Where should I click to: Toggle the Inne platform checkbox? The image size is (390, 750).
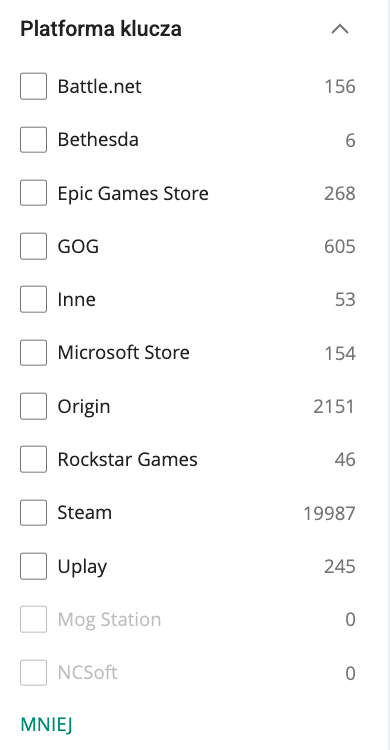[x=33, y=299]
